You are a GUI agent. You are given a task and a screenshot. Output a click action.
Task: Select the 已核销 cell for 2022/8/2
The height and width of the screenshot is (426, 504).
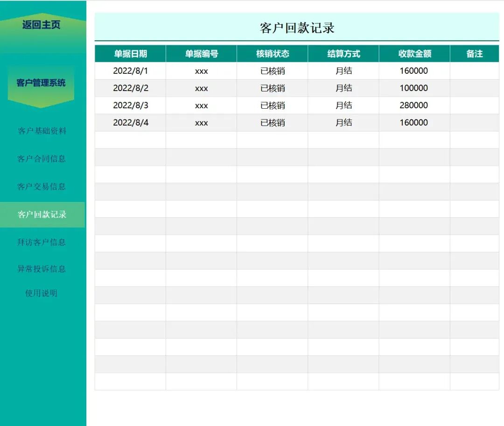[x=273, y=88]
